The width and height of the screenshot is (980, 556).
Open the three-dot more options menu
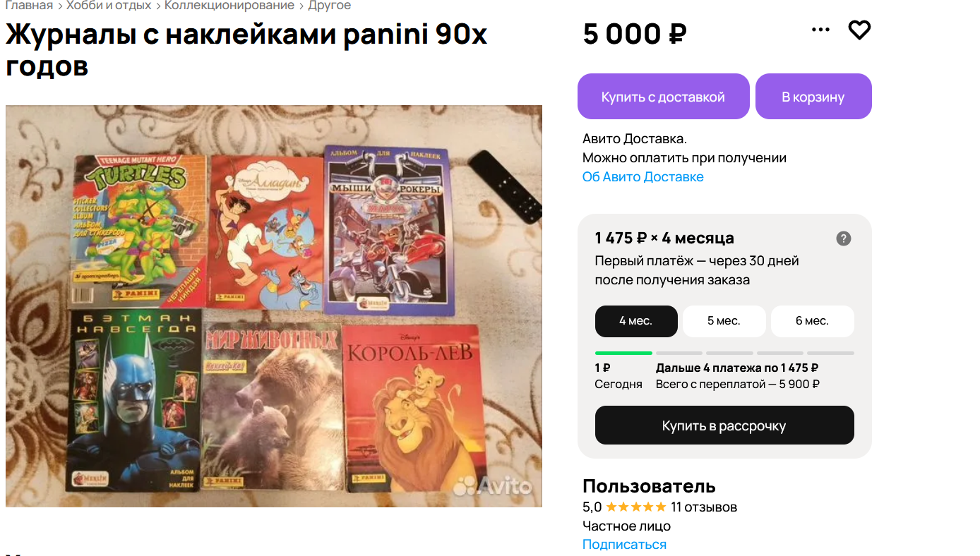pyautogui.click(x=820, y=30)
